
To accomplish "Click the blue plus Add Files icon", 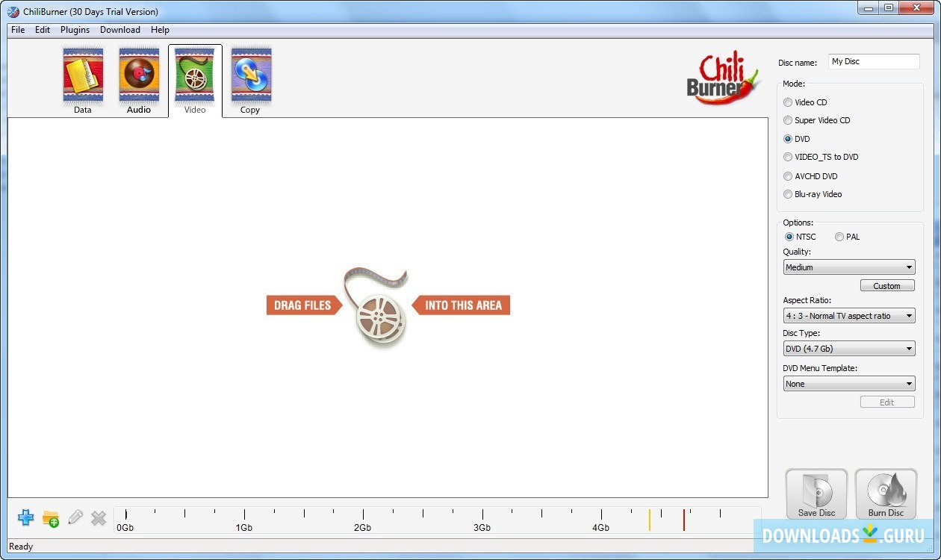I will click(26, 517).
